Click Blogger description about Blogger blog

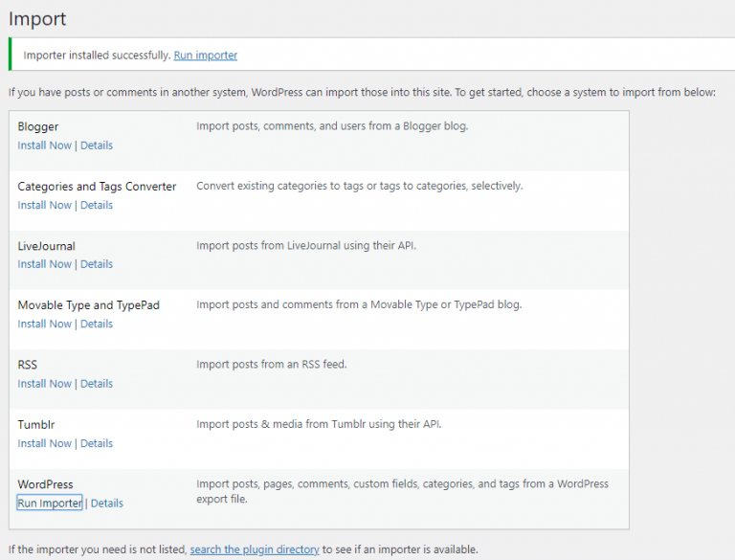point(332,126)
